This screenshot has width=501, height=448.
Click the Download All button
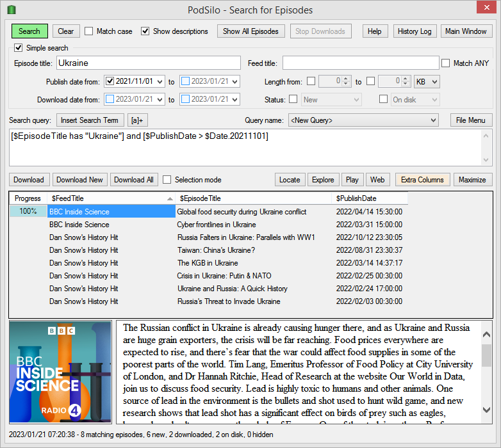click(134, 180)
